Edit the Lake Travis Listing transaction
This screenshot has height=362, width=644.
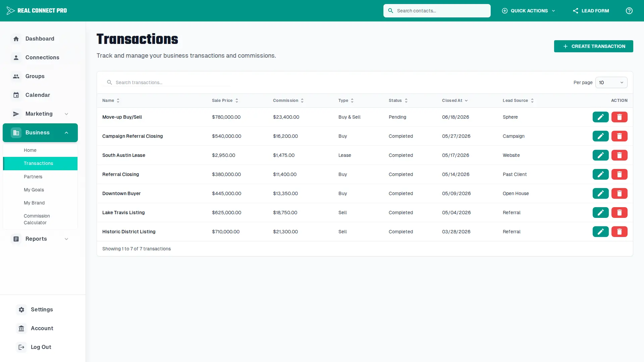600,213
